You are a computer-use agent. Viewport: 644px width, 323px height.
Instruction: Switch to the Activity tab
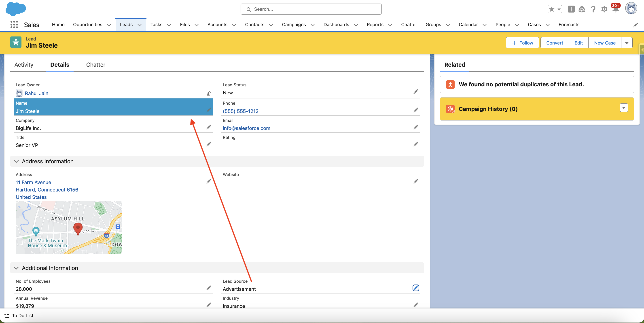tap(24, 65)
